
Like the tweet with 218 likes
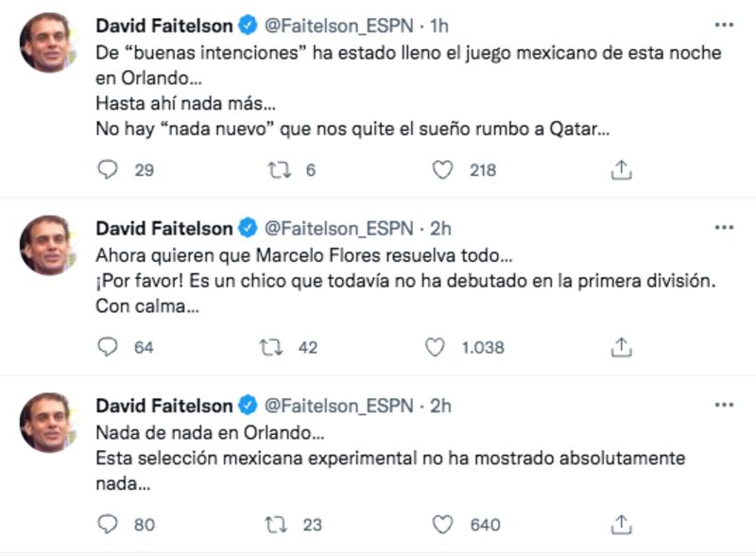[x=442, y=170]
